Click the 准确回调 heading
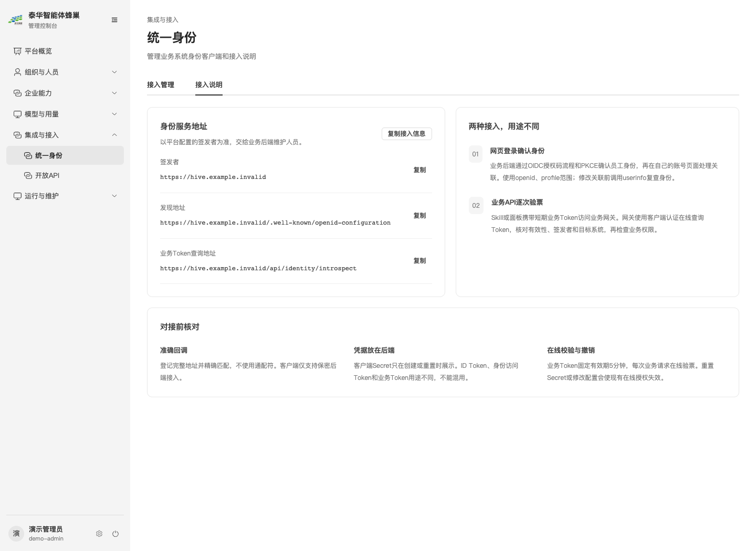This screenshot has width=756, height=551. [x=174, y=351]
